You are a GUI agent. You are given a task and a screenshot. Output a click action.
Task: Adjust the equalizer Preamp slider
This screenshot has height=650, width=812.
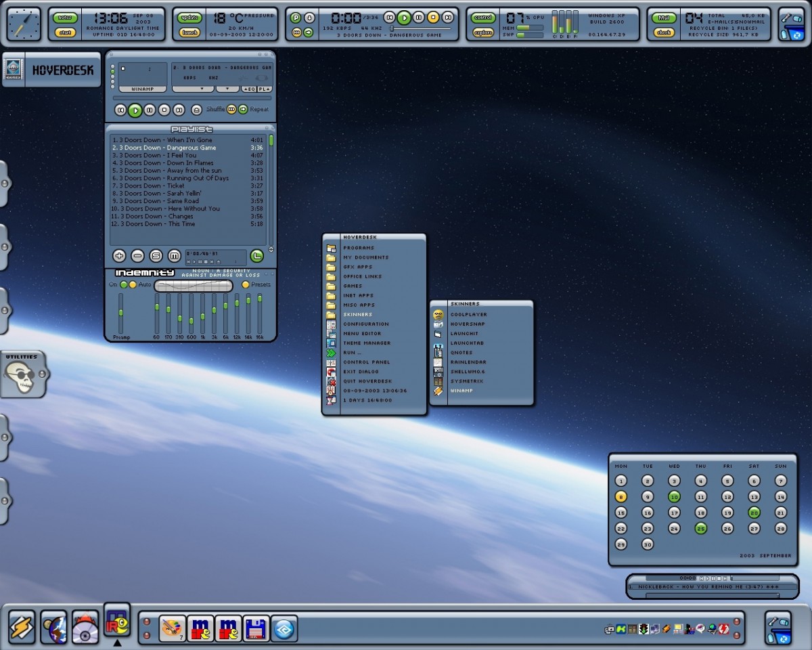pos(121,313)
